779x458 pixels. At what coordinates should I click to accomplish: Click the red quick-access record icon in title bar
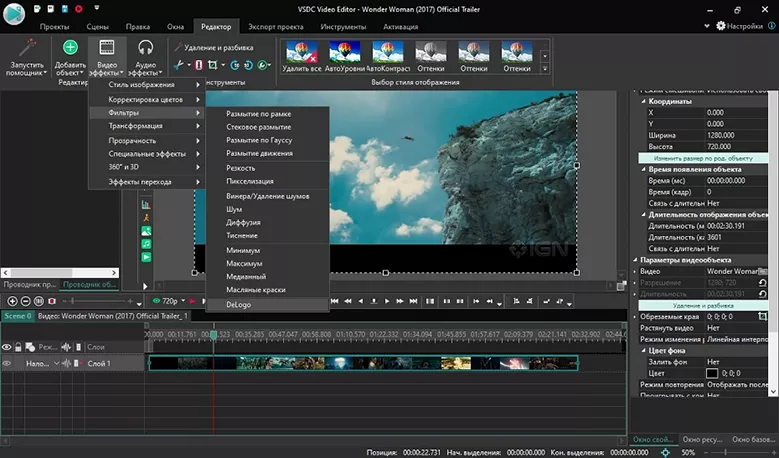[78, 8]
